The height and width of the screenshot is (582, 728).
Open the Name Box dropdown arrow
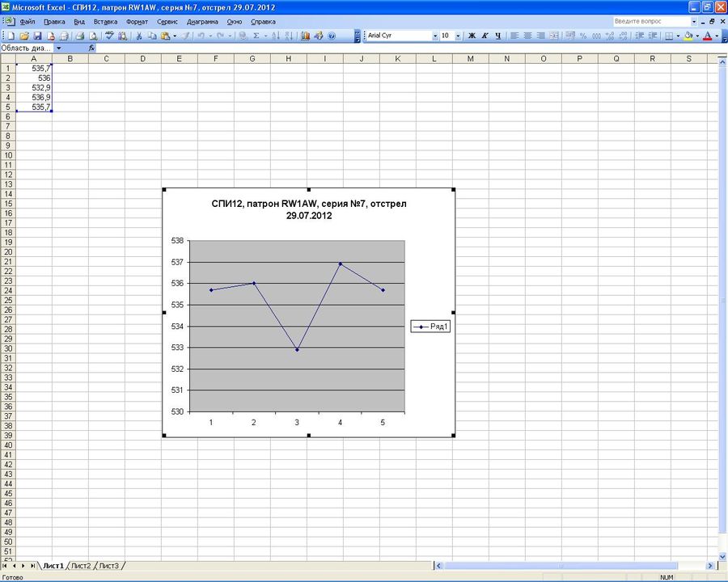[x=58, y=48]
